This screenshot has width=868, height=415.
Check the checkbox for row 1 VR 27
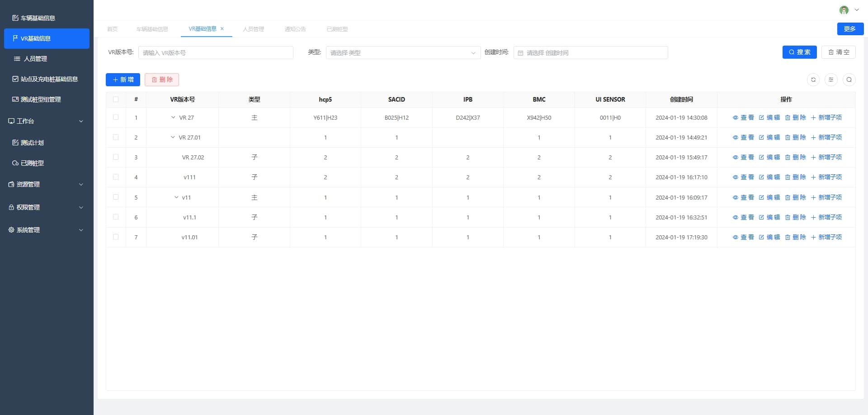click(x=116, y=117)
